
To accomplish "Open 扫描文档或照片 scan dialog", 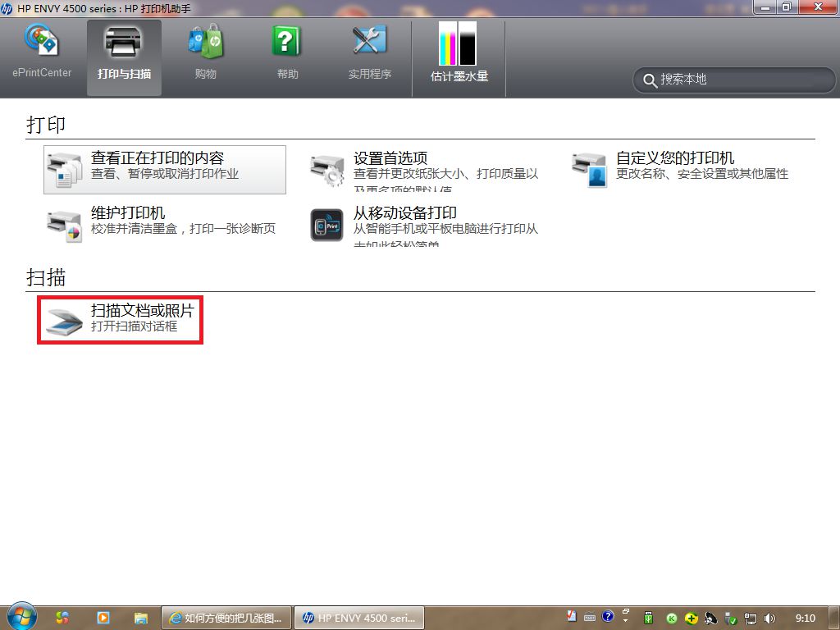I will 120,320.
